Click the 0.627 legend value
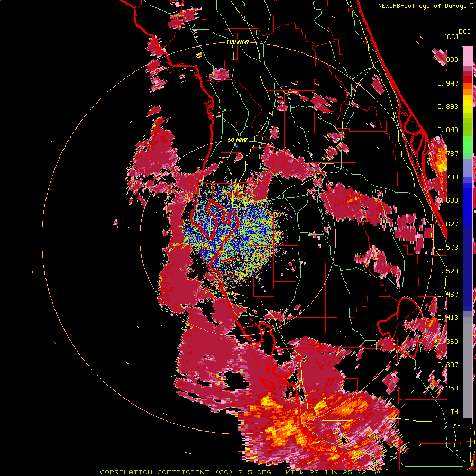Viewport: 476px width, 476px height. tap(448, 224)
